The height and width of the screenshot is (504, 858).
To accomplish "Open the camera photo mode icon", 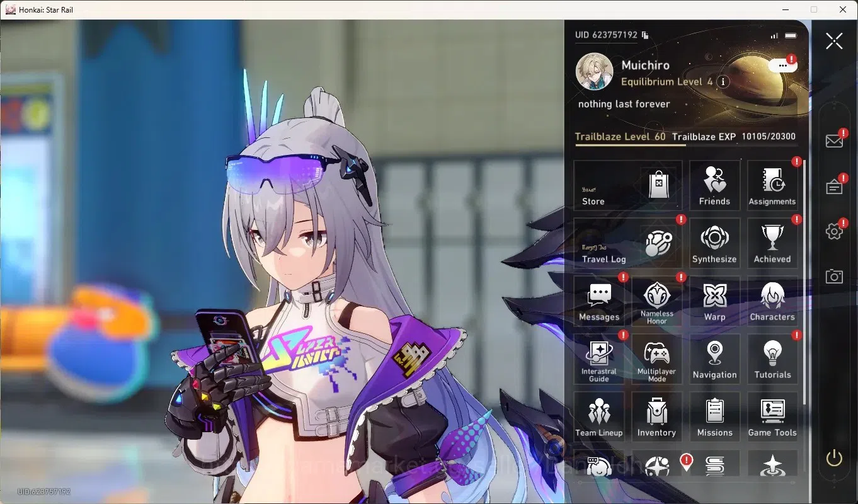I will coord(834,276).
